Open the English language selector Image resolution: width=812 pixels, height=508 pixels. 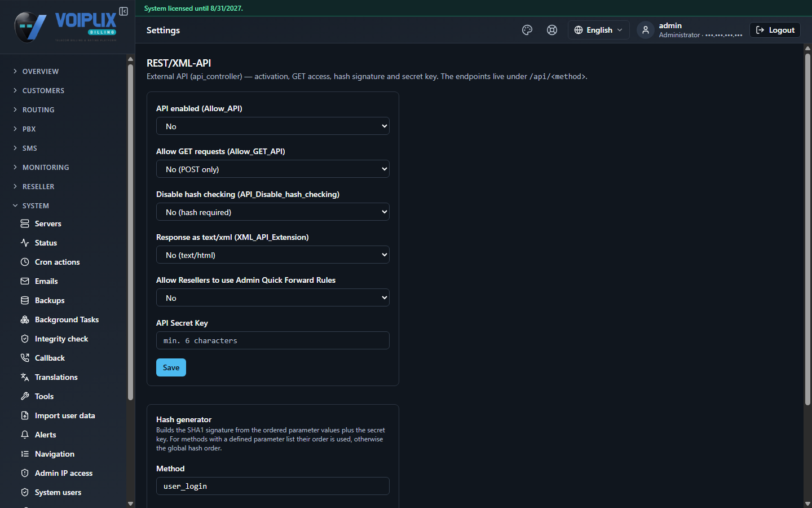[599, 30]
